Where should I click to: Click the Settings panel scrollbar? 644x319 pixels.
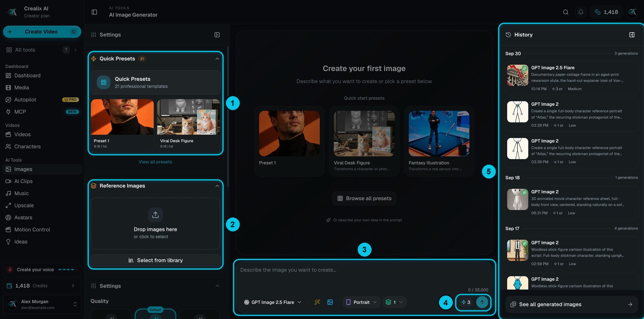[x=228, y=117]
